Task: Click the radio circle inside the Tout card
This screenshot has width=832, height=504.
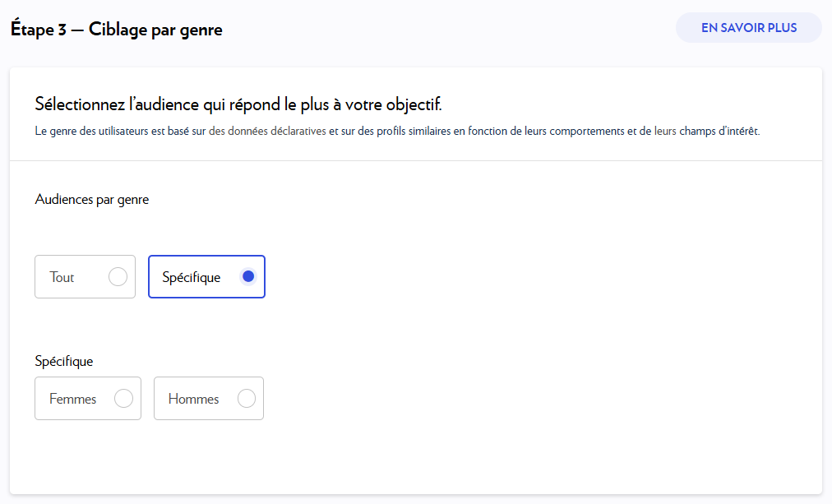Action: (118, 277)
